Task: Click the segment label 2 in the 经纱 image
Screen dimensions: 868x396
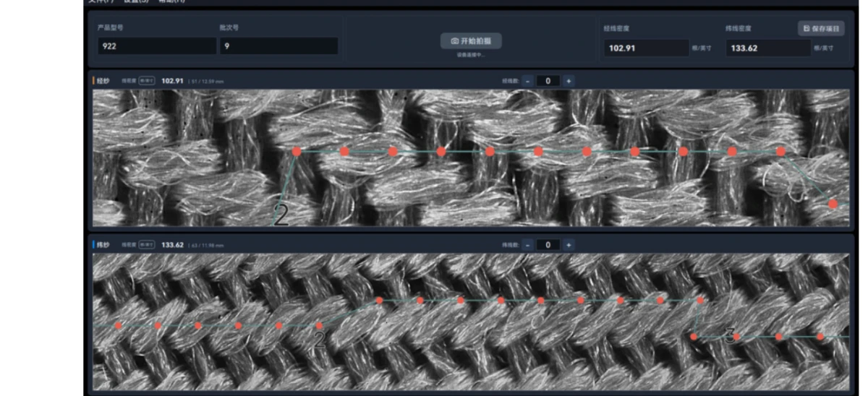Action: click(281, 215)
